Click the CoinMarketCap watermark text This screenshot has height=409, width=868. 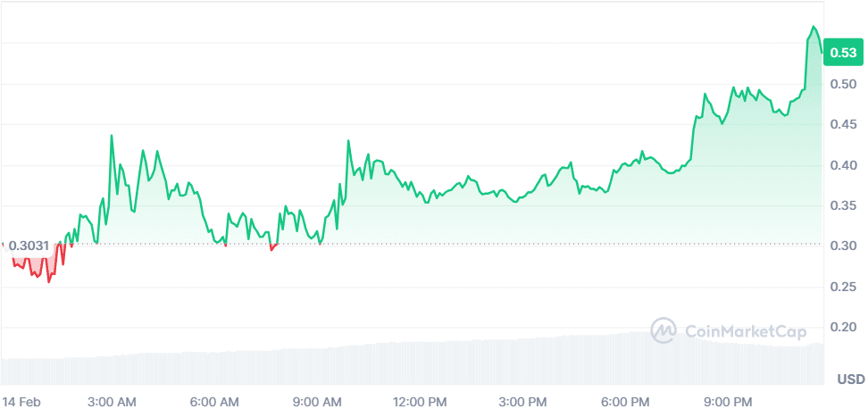click(x=745, y=332)
